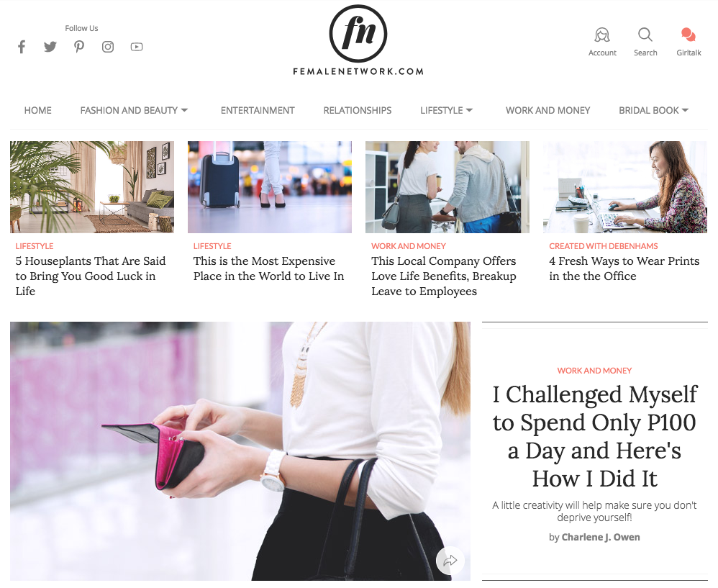This screenshot has width=718, height=588.
Task: Open the Instagram follow icon
Action: 108,47
